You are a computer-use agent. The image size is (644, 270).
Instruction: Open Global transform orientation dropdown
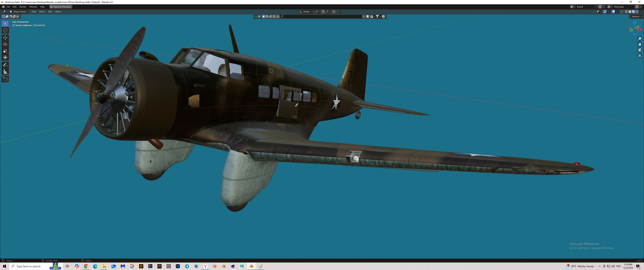tap(306, 12)
